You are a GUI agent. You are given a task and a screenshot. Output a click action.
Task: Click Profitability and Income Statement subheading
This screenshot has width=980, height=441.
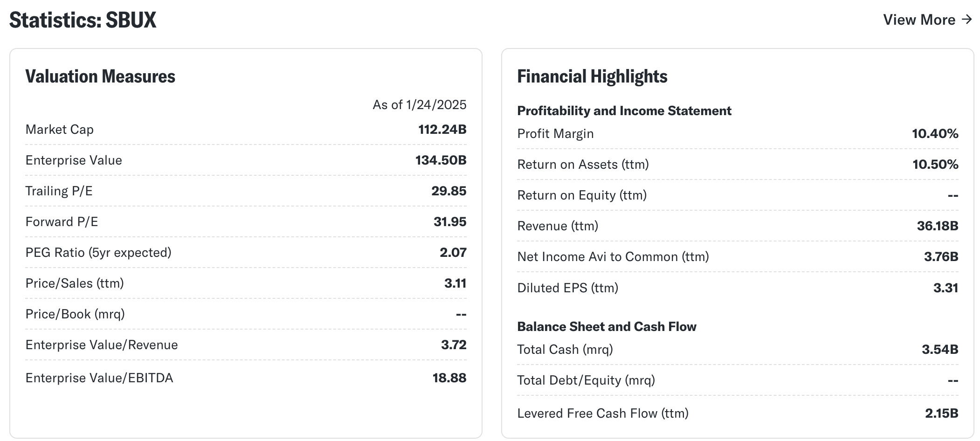624,111
